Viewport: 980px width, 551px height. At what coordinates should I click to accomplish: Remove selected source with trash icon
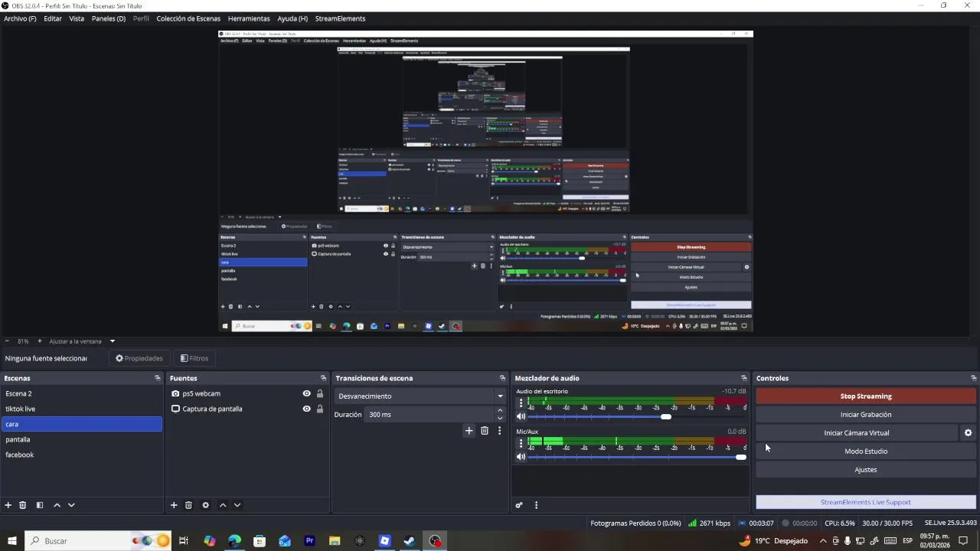(188, 505)
